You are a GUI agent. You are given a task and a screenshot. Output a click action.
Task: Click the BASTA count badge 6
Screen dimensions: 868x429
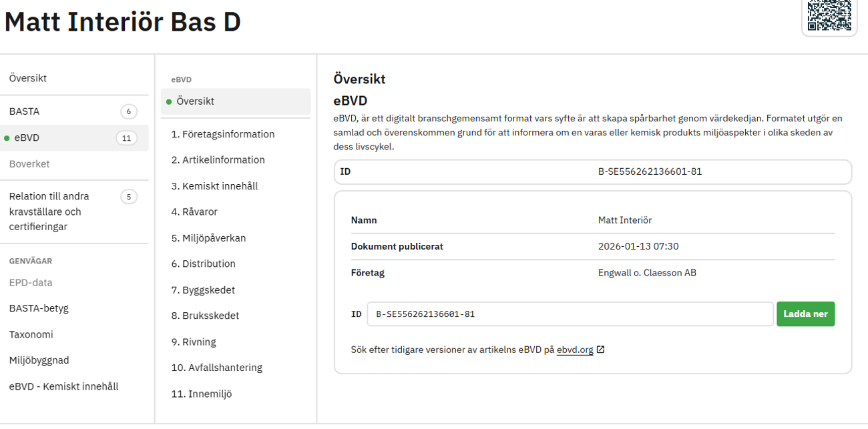[128, 111]
